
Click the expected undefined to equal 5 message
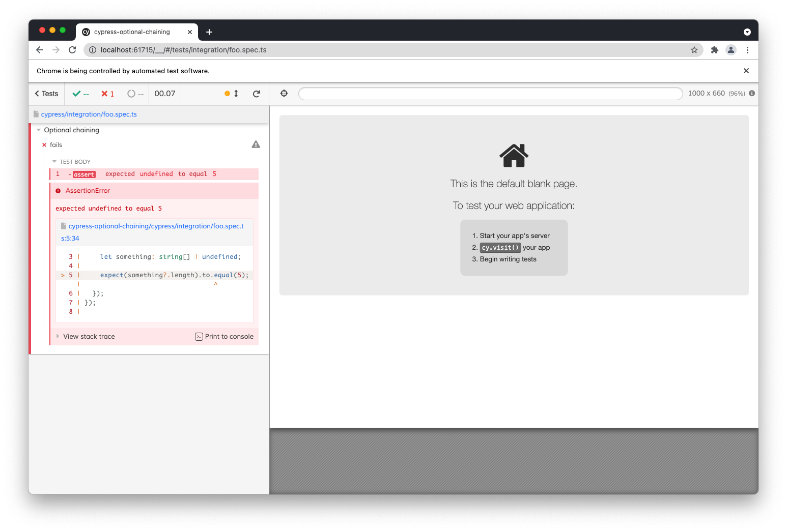click(x=108, y=209)
